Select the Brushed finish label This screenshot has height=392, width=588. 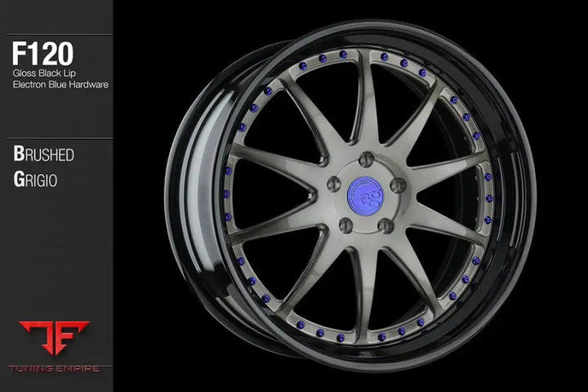pos(43,154)
